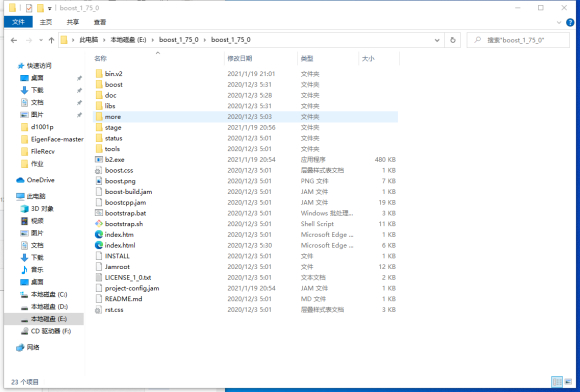
Task: Select the index.htm Edge icon
Action: click(x=99, y=234)
